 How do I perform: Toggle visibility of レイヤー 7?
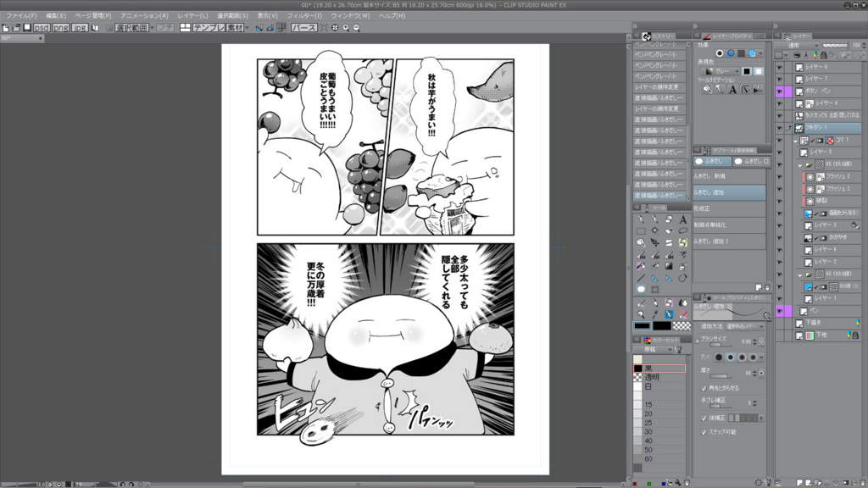pos(780,79)
